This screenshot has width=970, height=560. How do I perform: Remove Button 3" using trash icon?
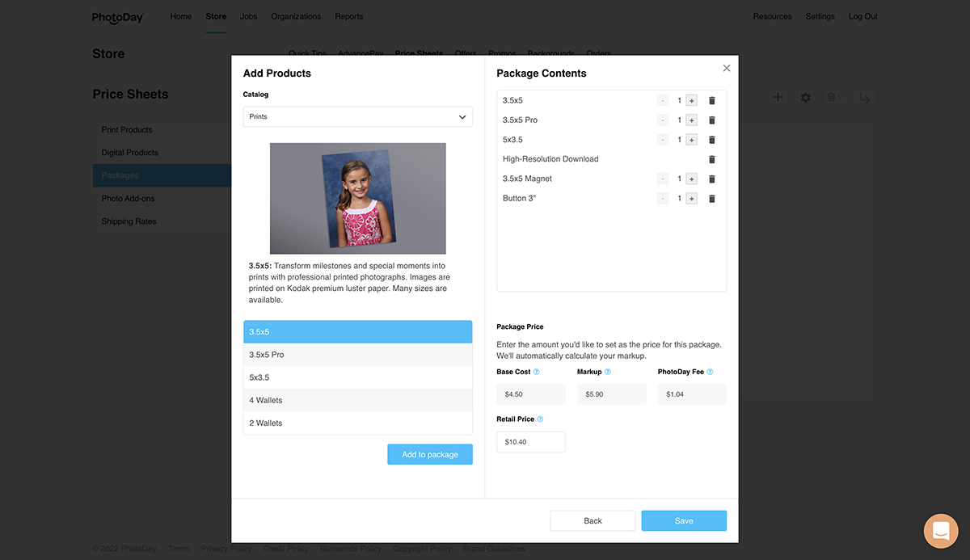coord(712,198)
